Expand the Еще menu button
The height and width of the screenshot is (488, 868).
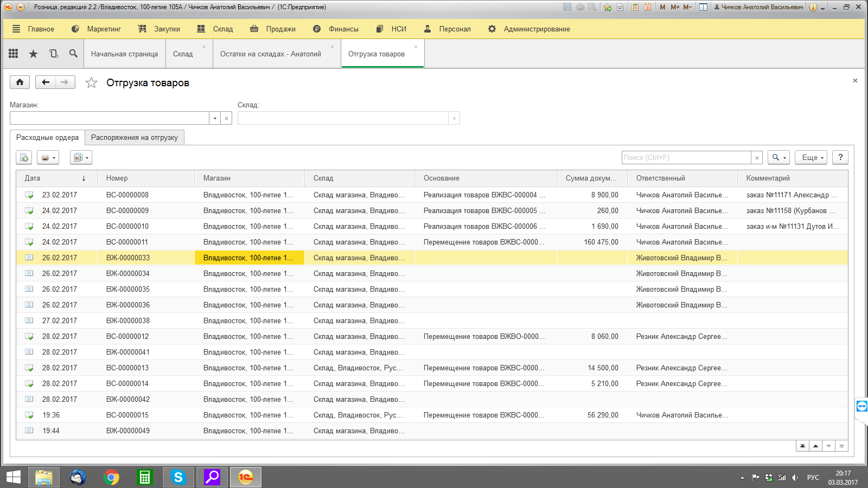pos(811,158)
